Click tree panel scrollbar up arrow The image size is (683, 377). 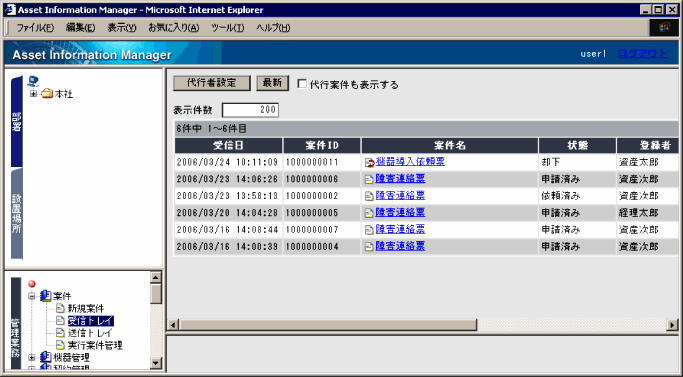point(156,277)
